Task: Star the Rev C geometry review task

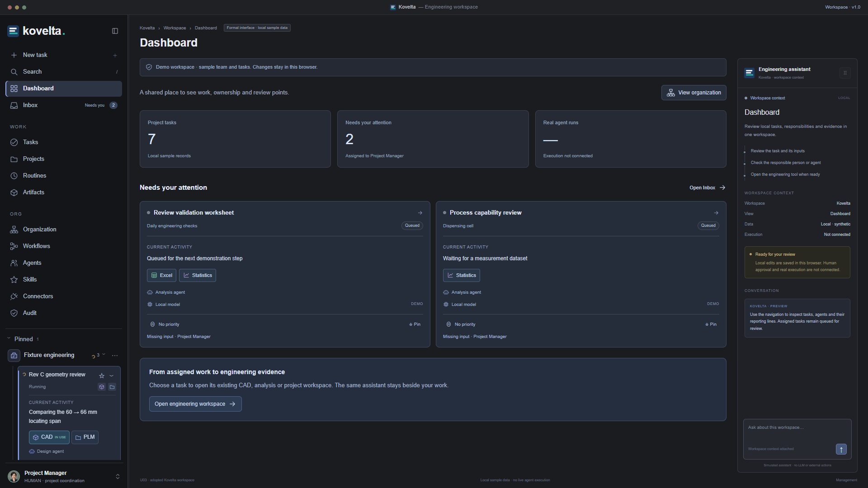Action: (102, 375)
